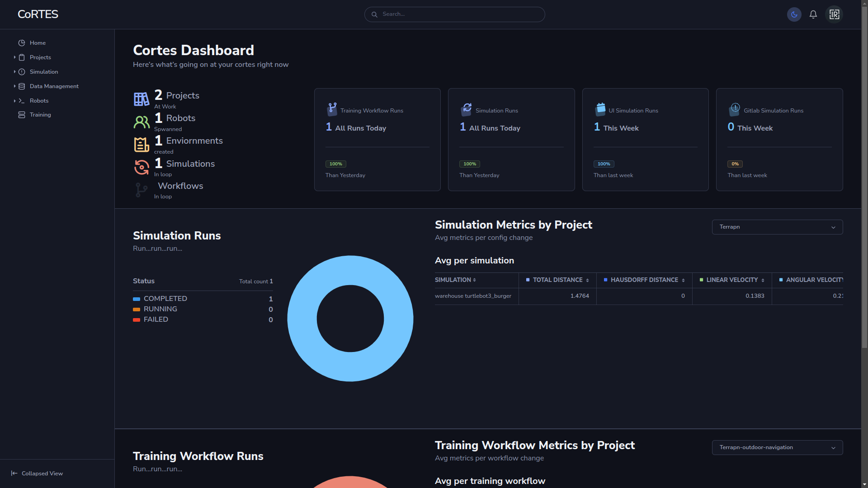Expand the Data Management tree arrow

coord(14,86)
